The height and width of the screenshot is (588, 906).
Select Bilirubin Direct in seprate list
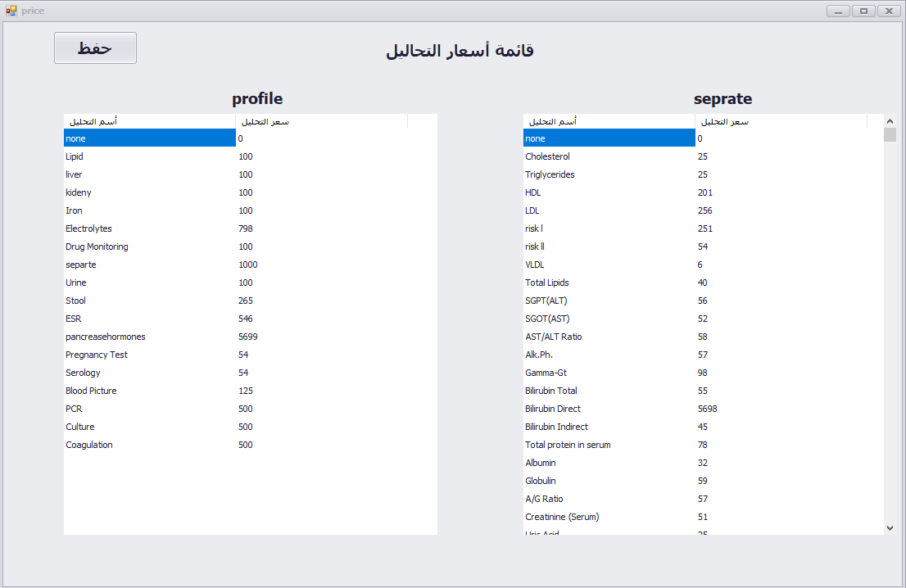point(552,409)
